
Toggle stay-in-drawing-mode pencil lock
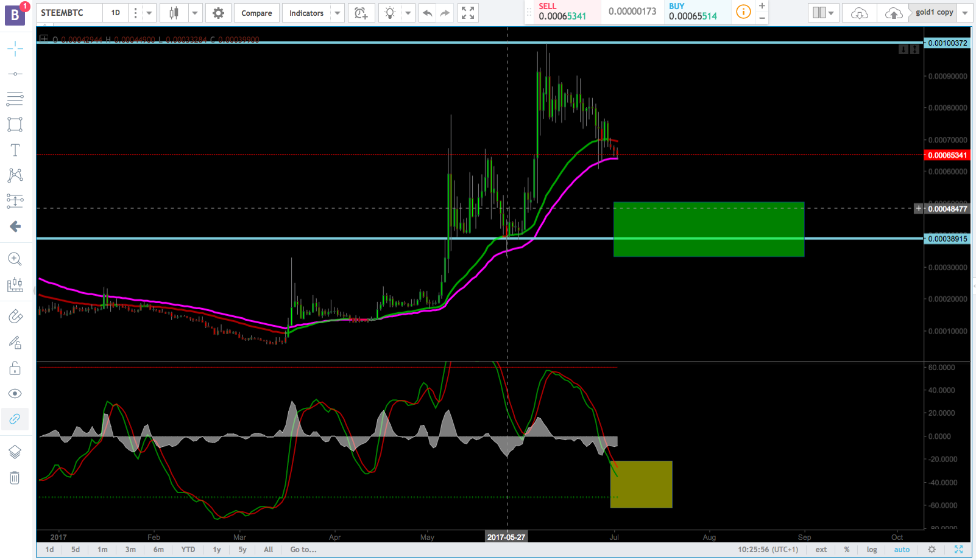(x=15, y=342)
